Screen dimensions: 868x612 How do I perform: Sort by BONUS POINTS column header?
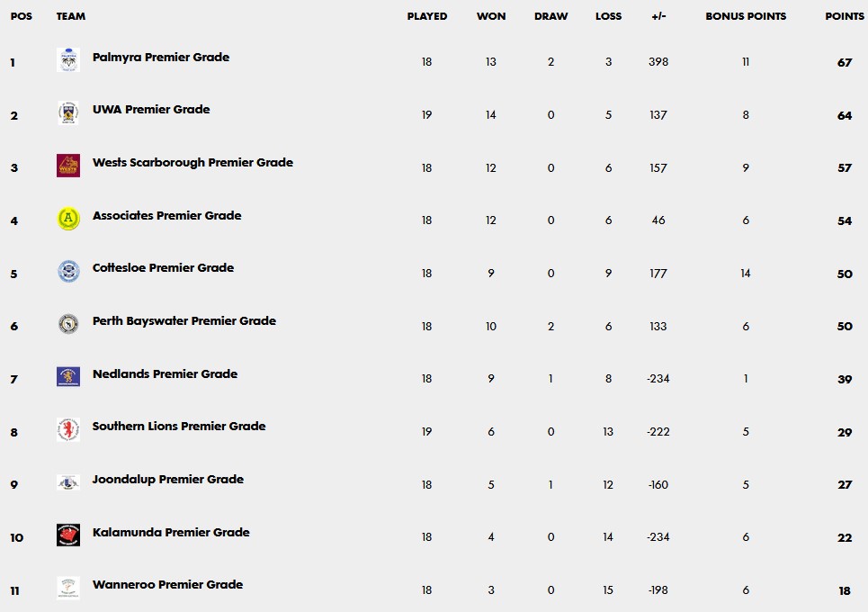click(746, 16)
